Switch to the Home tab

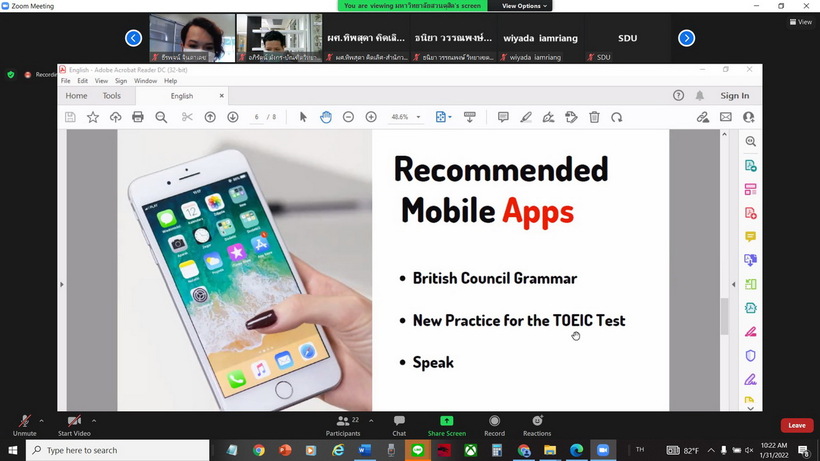click(76, 96)
